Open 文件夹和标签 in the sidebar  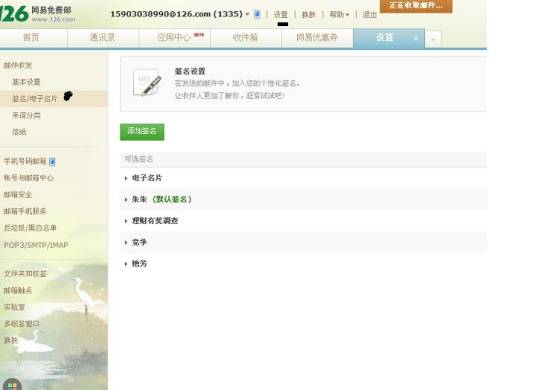(x=25, y=274)
